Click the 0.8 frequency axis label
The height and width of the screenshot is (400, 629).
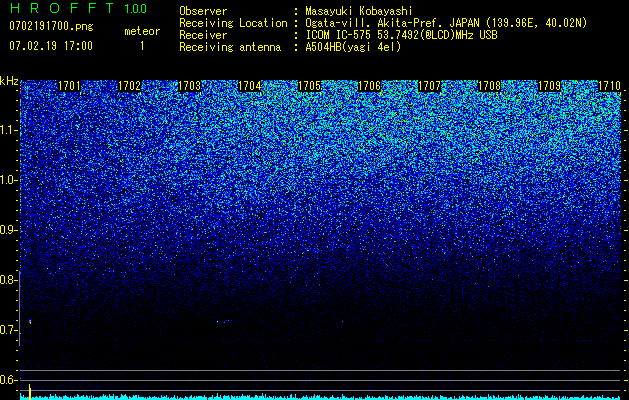(x=8, y=280)
